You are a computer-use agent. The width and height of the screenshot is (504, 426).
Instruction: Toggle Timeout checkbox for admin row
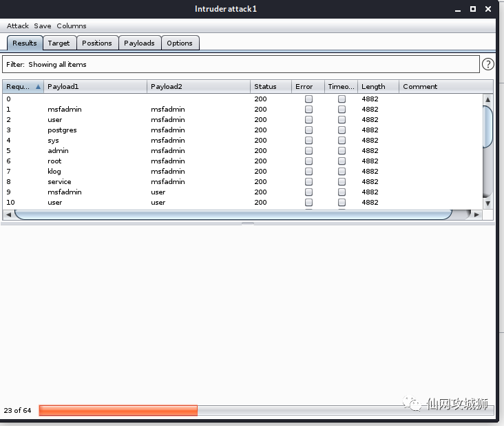342,150
